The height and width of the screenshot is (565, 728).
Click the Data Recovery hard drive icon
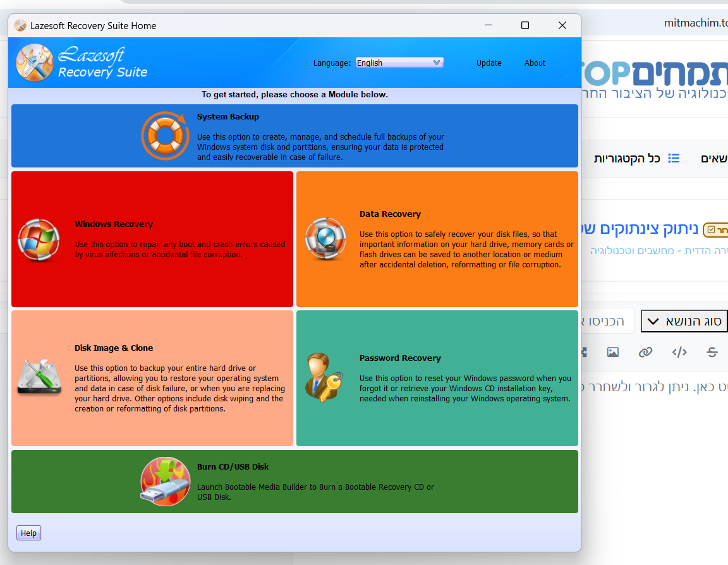click(x=325, y=239)
